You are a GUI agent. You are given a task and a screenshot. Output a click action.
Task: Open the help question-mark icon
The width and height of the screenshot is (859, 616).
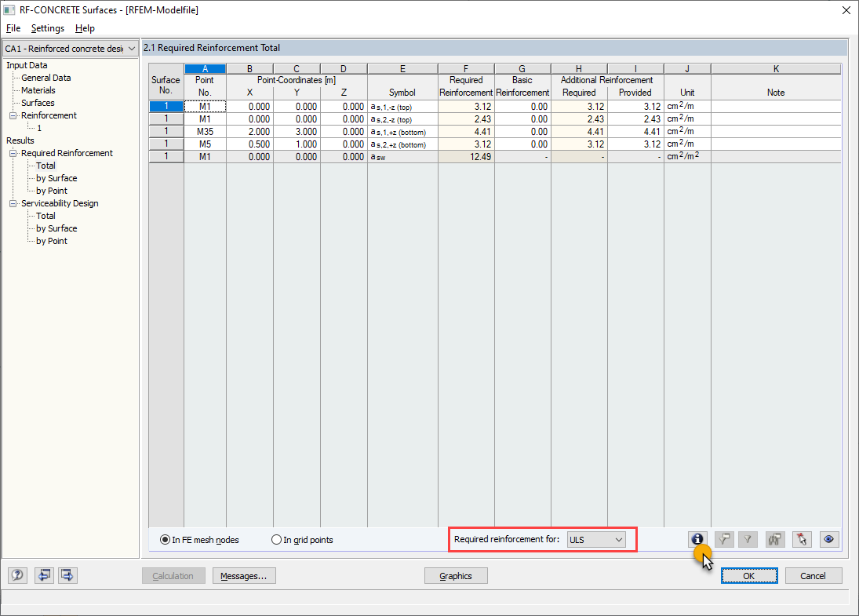16,575
